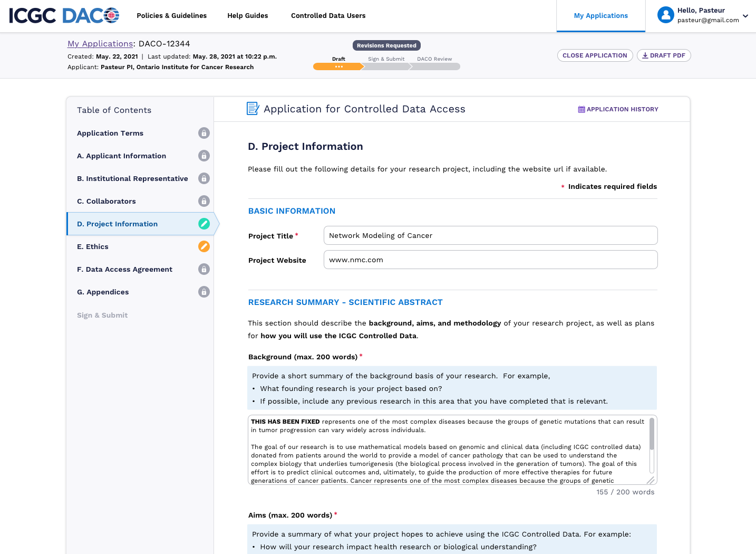Screen dimensions: 756x554
Task: Click the Hello, Pasteur greeting
Action: [701, 11]
